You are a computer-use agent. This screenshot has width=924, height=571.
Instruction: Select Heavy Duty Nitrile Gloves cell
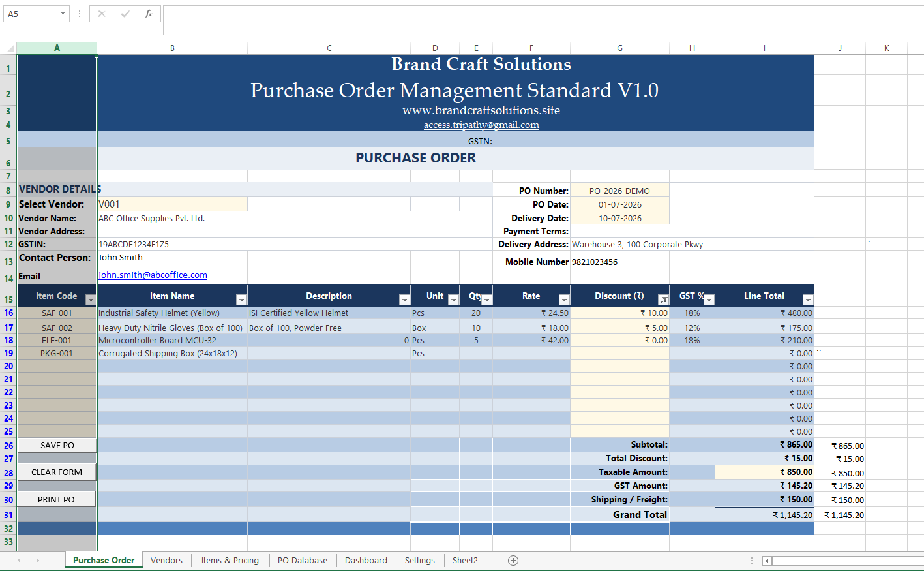(172, 328)
